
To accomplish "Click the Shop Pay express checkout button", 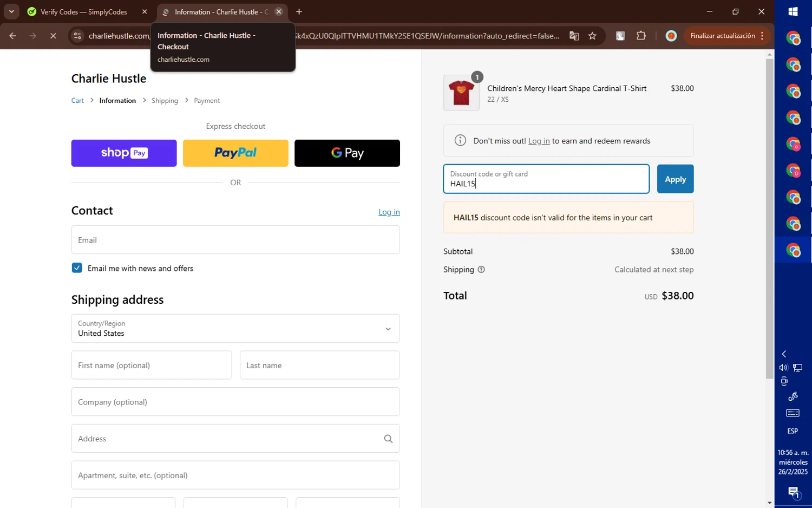I will click(x=124, y=153).
